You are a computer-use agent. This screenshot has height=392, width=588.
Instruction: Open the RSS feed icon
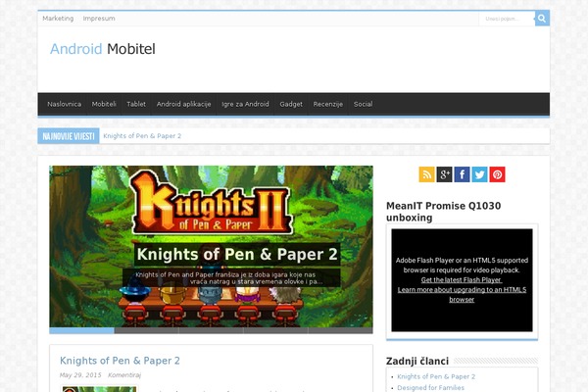(426, 174)
